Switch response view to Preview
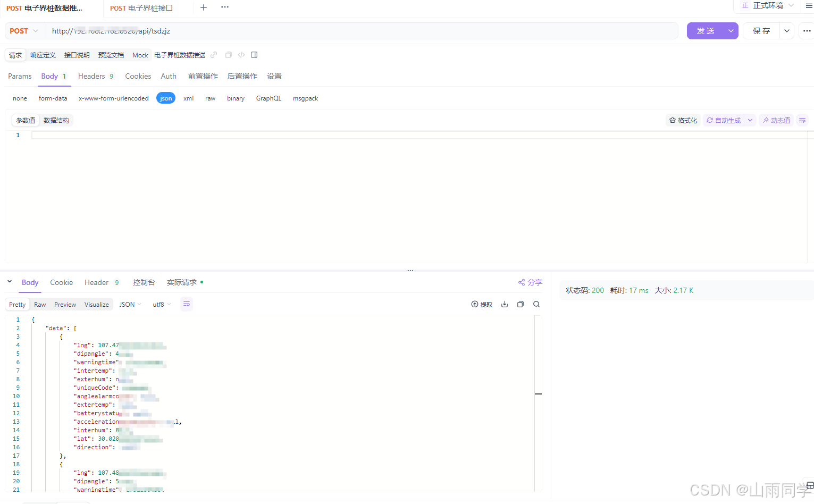This screenshot has width=814, height=504. pos(65,305)
